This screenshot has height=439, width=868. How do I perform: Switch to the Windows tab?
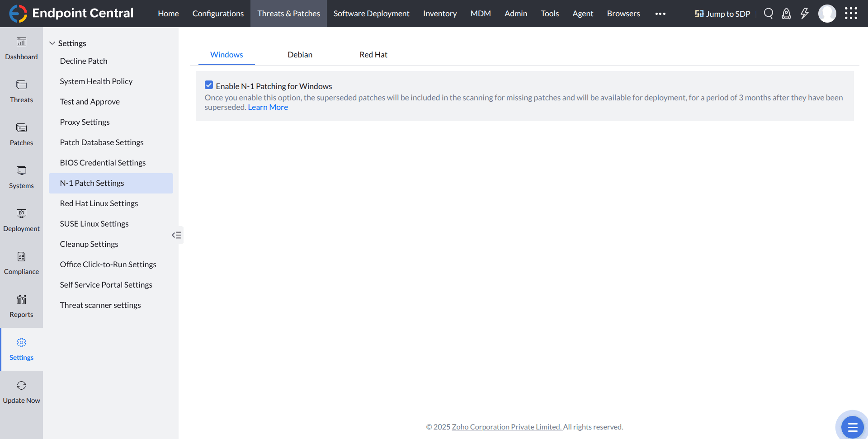226,55
